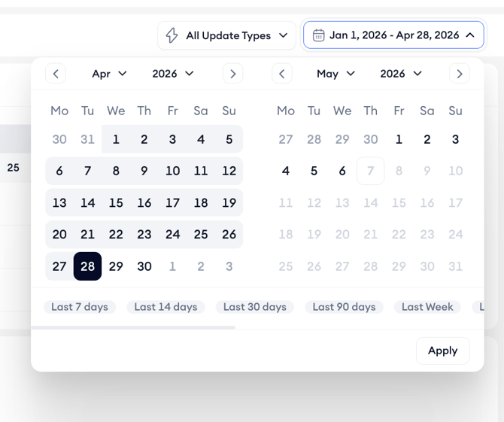The image size is (504, 422).
Task: Pick May 6 in the right calendar
Action: 342,171
